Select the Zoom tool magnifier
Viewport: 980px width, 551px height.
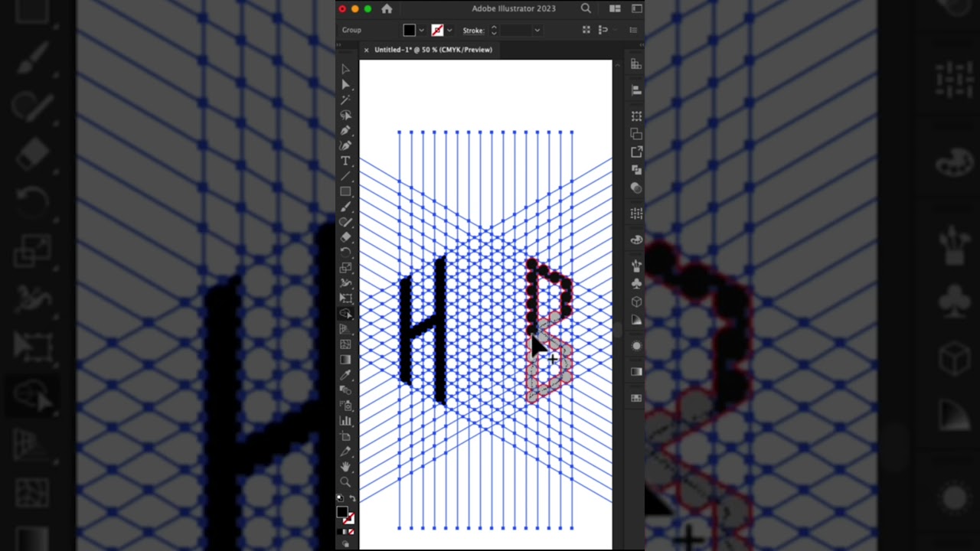[345, 482]
